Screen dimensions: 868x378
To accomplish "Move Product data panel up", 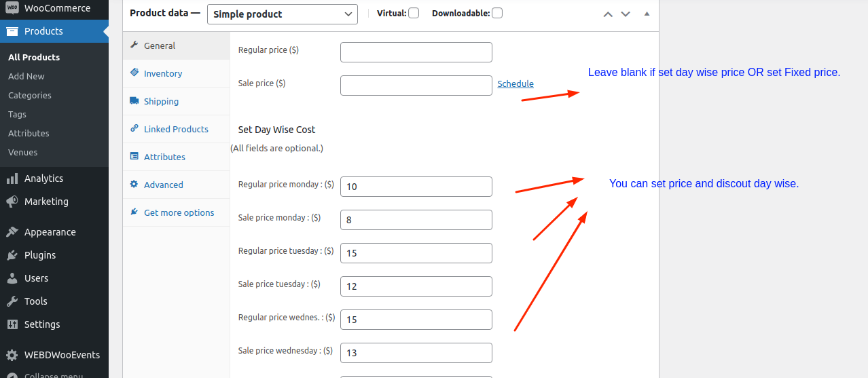I will pos(609,14).
